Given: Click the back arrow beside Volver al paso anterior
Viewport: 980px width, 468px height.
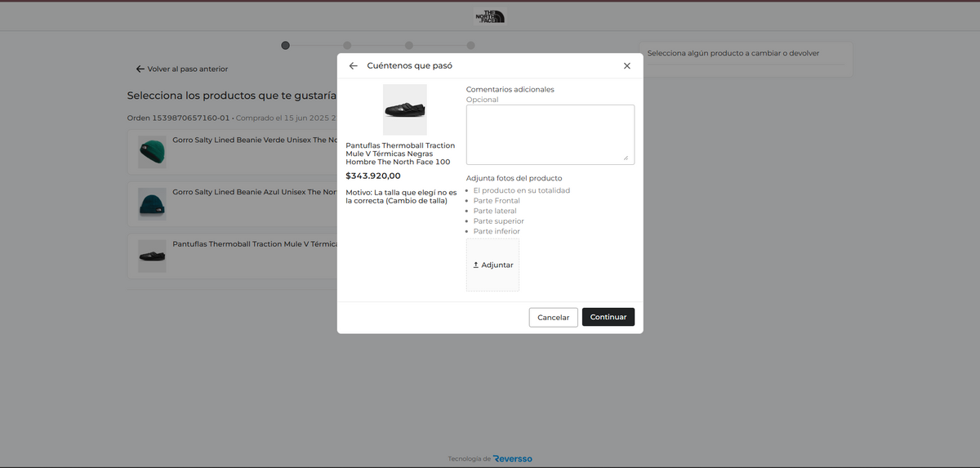Looking at the screenshot, I should tap(140, 69).
